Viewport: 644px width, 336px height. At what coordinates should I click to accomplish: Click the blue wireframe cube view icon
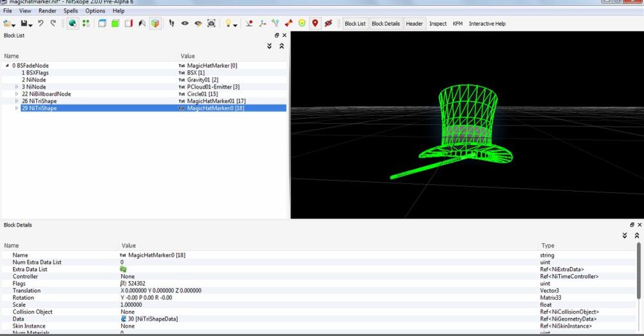coord(102,23)
